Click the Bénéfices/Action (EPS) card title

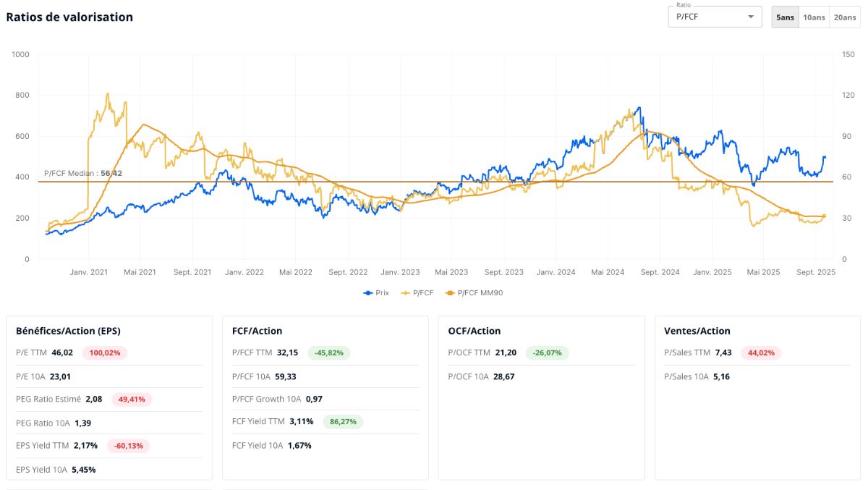click(68, 331)
